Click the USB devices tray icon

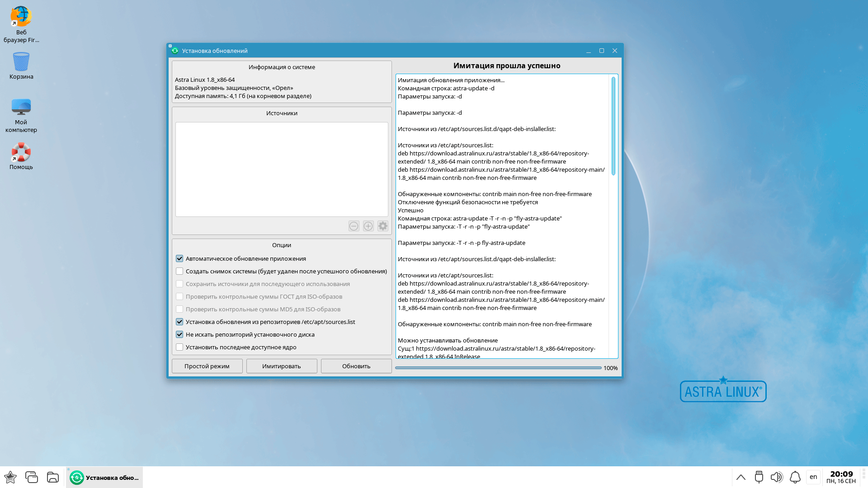pyautogui.click(x=759, y=477)
